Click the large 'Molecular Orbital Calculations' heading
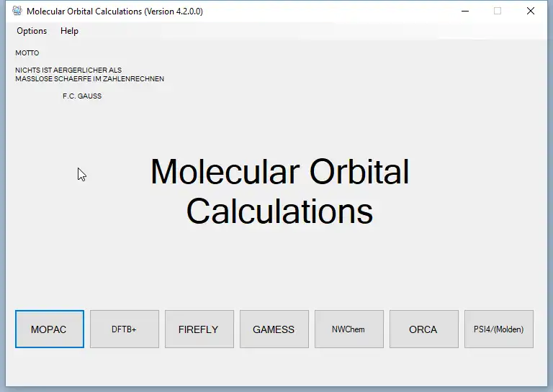This screenshot has width=553, height=392. coord(279,191)
